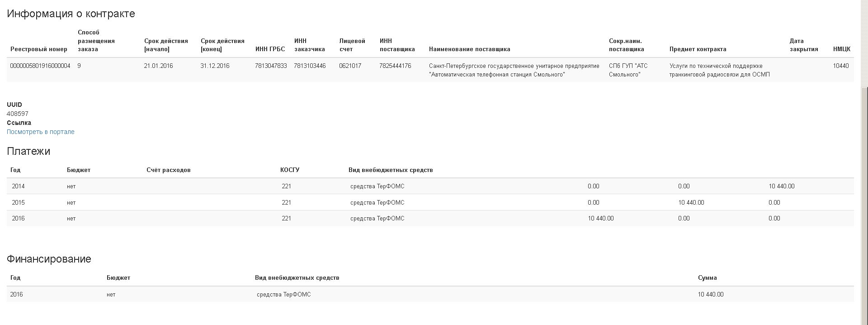Open the 'Посмотреть в портале' link
Viewport: 868px width, 325px height.
[x=40, y=132]
